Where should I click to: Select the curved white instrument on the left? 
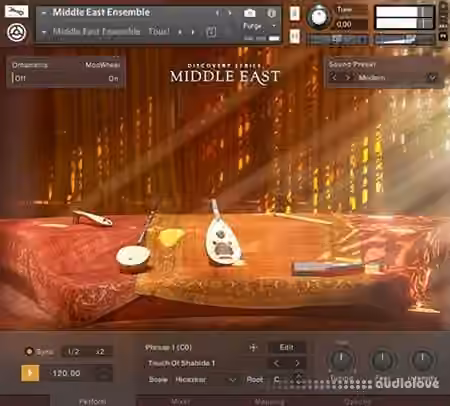pos(92,217)
